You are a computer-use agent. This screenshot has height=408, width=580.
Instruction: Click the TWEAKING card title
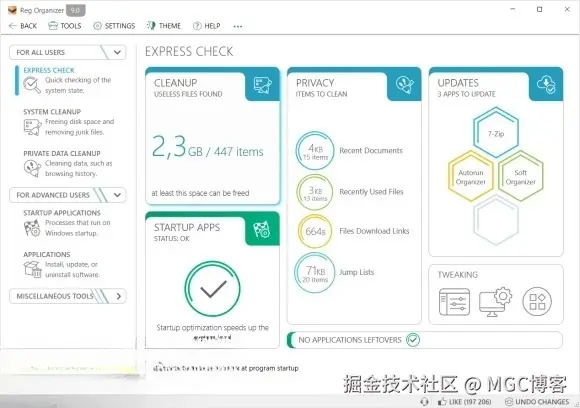coord(458,274)
